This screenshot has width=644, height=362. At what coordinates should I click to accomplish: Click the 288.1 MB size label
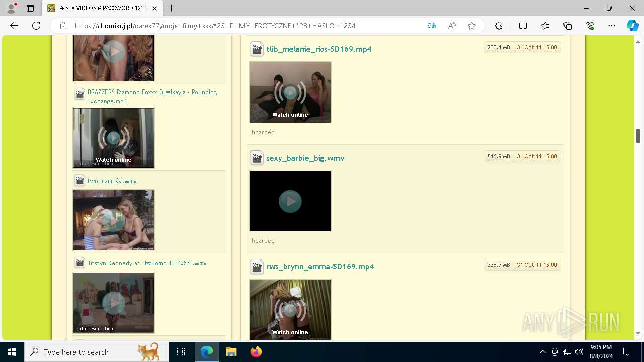pos(499,47)
